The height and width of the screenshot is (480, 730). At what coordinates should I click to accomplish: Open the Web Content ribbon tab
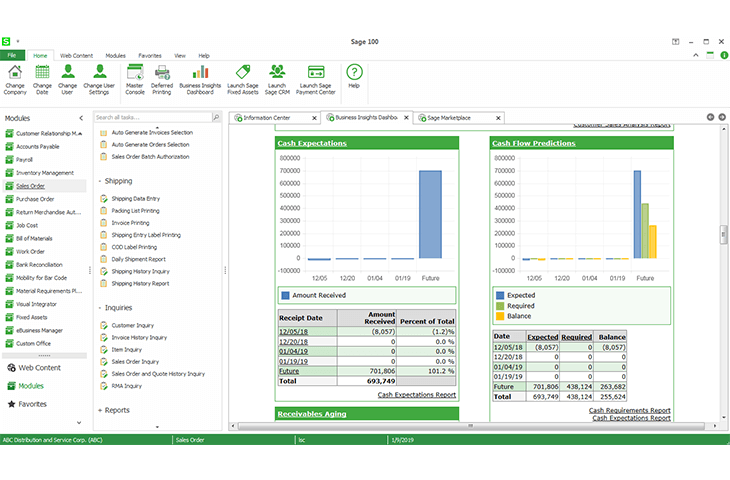click(76, 56)
